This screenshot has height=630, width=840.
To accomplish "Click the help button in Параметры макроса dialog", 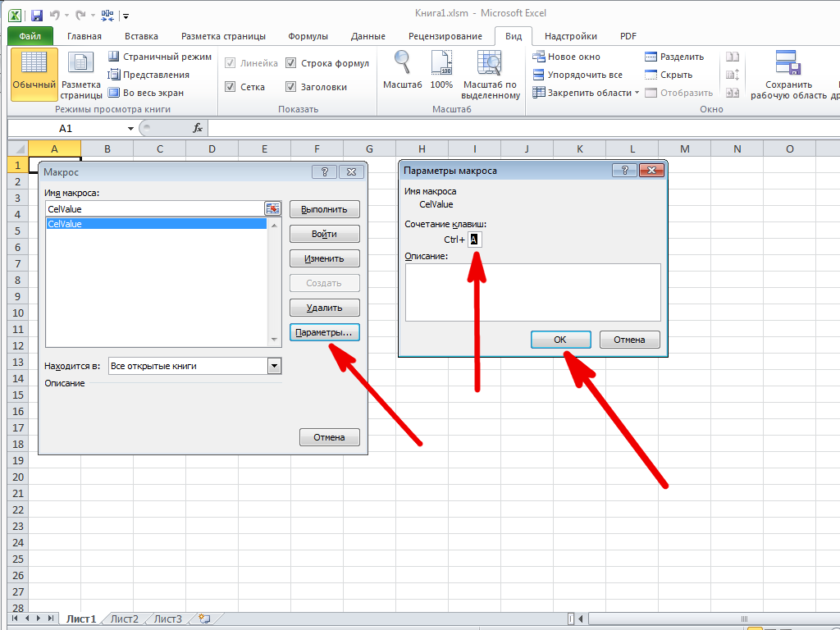I will click(x=624, y=170).
